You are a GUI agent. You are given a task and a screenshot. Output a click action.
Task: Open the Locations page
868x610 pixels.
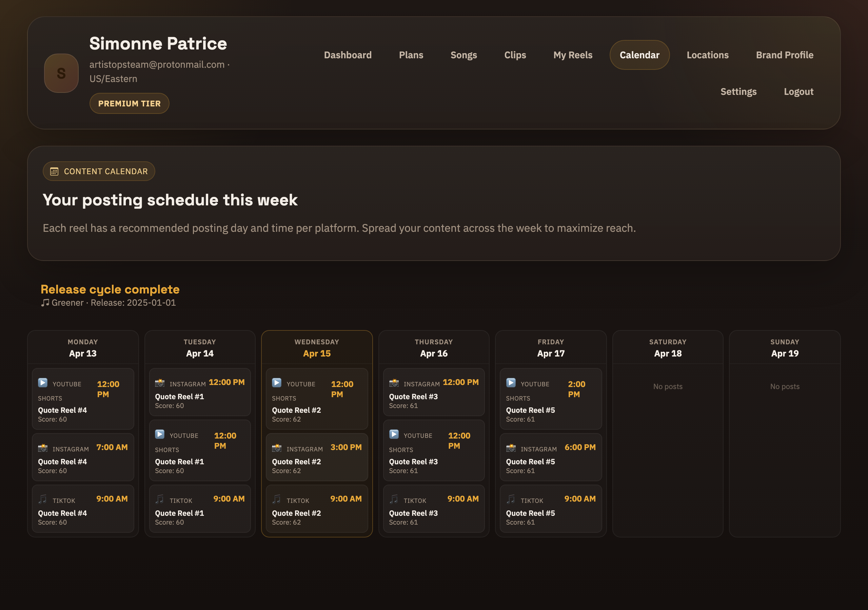(x=707, y=55)
